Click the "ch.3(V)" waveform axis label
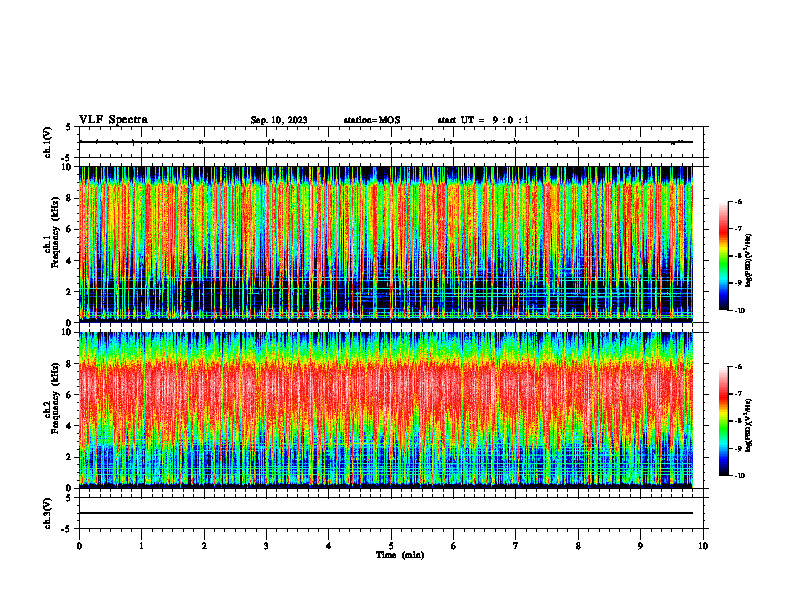This screenshot has height=612, width=792. click(48, 514)
